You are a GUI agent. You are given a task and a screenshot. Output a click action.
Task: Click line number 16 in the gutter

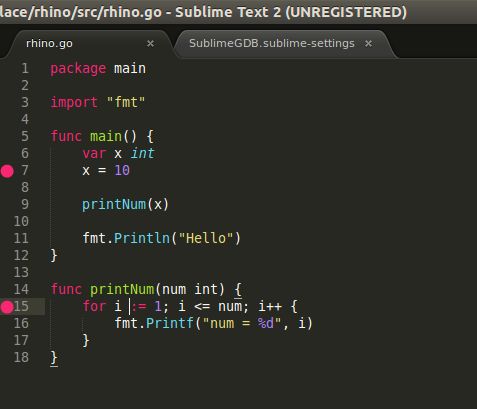(x=21, y=323)
